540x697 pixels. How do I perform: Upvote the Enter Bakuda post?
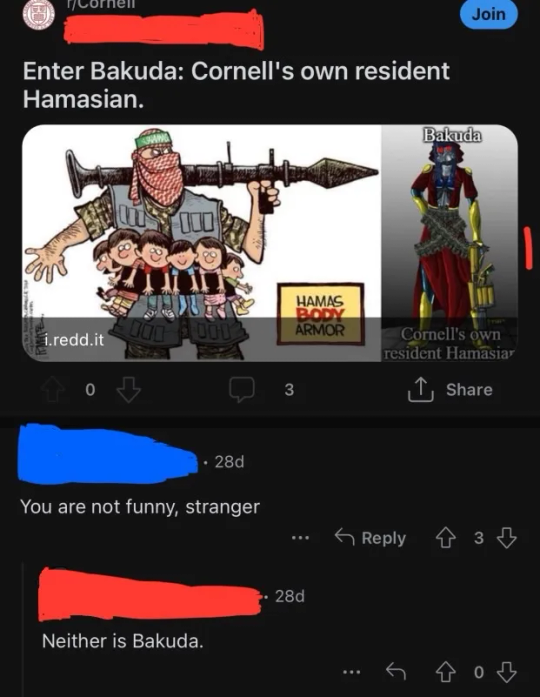[52, 390]
